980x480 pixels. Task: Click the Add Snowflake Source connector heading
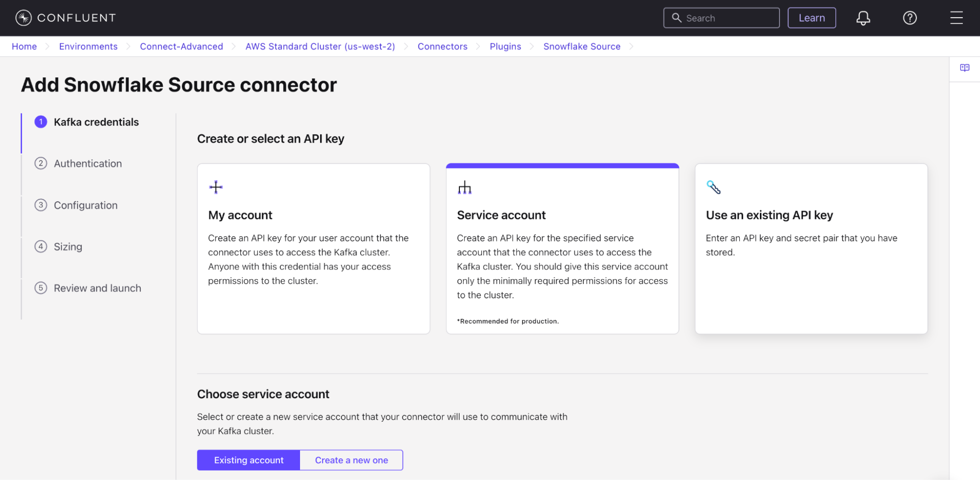[179, 85]
